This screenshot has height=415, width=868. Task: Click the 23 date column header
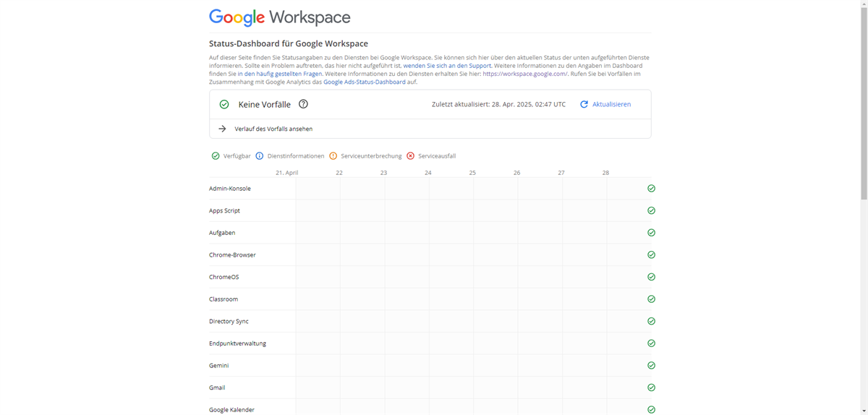coord(383,173)
